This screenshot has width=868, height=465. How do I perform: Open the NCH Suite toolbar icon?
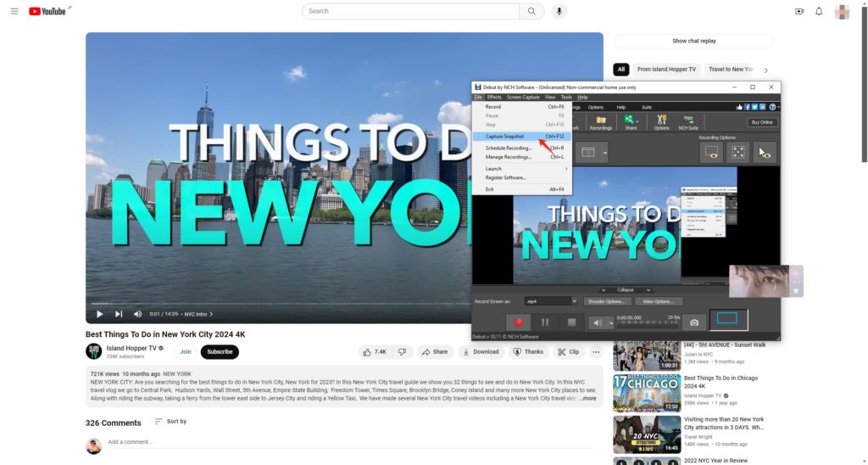pyautogui.click(x=688, y=122)
